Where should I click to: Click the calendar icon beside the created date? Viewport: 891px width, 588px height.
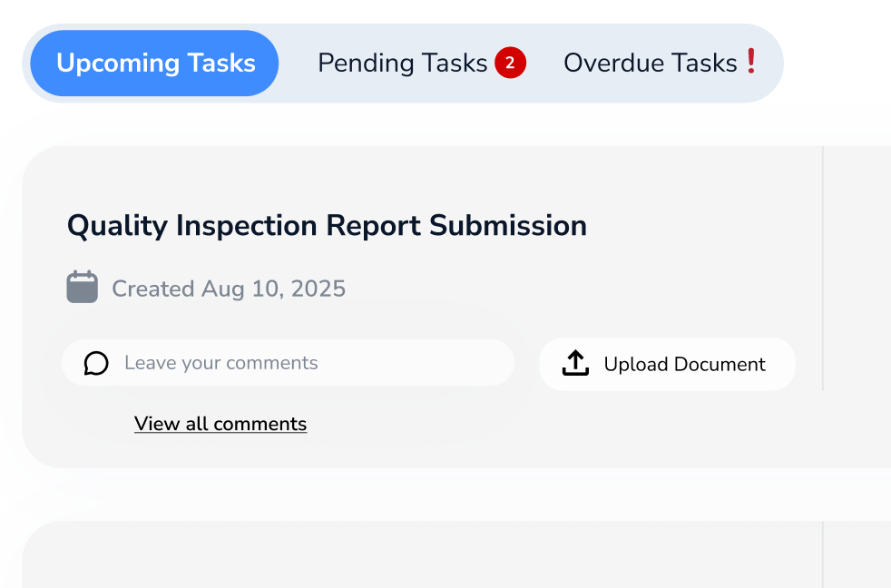(x=83, y=288)
